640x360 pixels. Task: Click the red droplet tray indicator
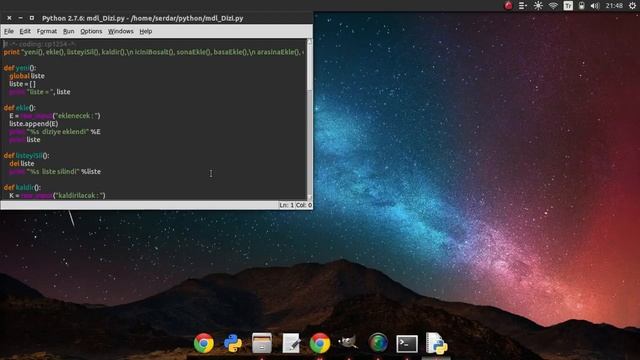[508, 5]
